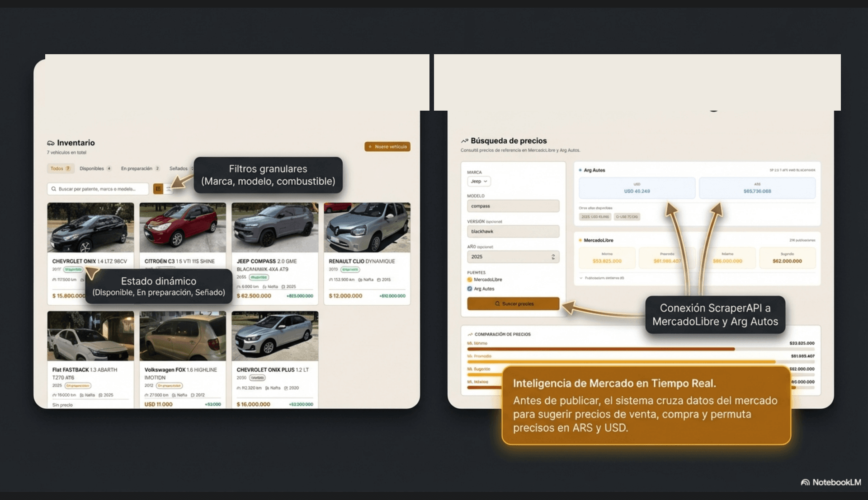
Task: Expand the similar publications row under MercadoLibre
Action: 602,278
